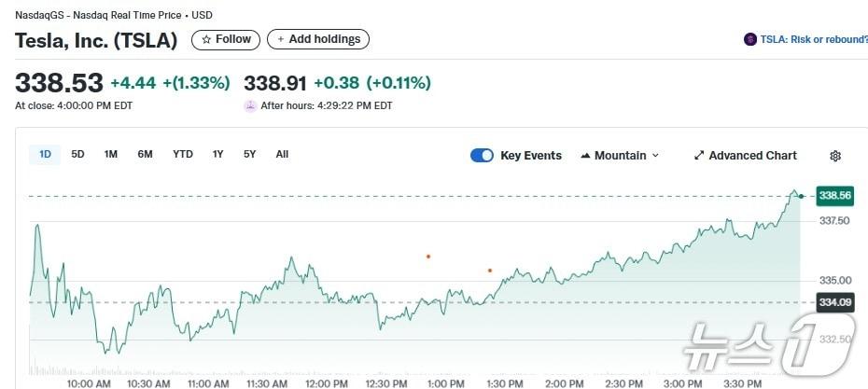Click the 338.56 current price label
Viewport: 868px width, 389px height.
834,196
